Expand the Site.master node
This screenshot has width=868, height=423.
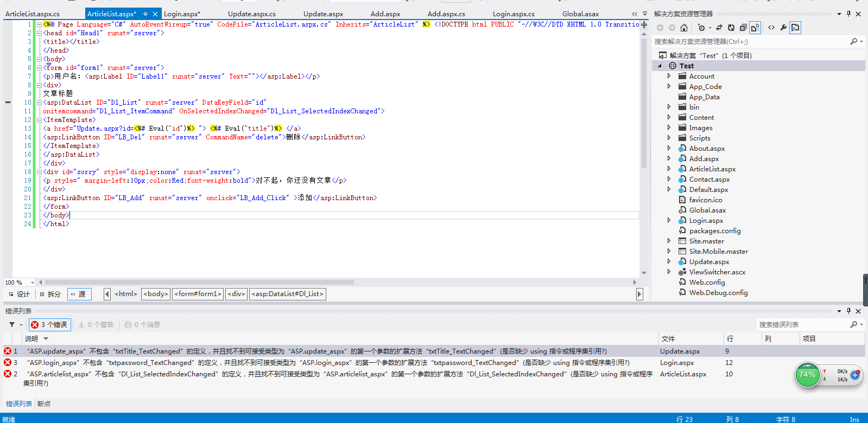(x=669, y=241)
